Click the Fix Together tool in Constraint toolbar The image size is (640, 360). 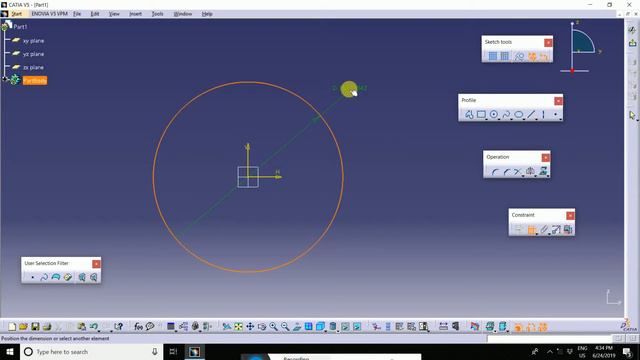544,230
